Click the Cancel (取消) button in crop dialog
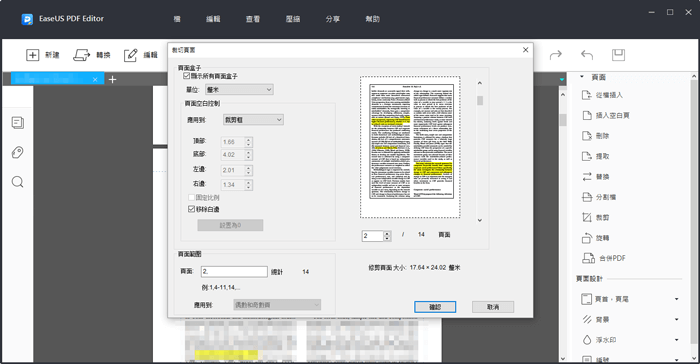The image size is (700, 364). coord(493,307)
